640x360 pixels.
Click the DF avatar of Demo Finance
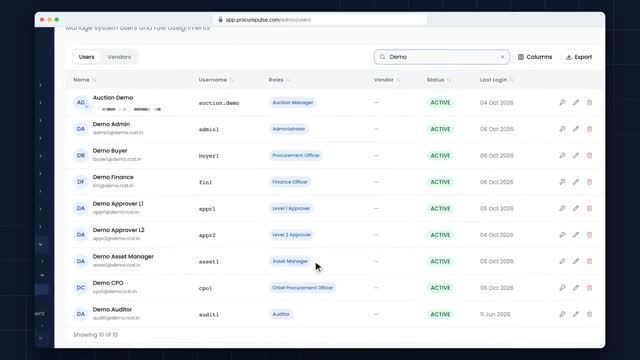pos(81,182)
